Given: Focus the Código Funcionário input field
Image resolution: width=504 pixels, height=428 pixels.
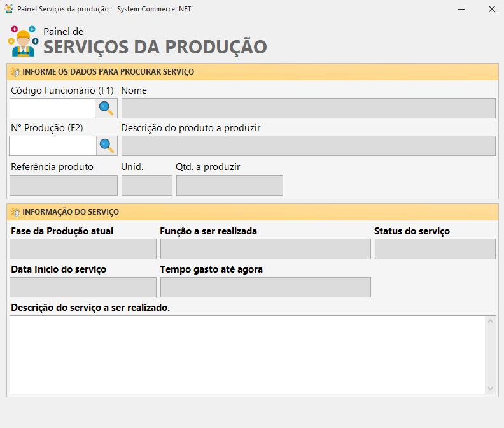Looking at the screenshot, I should pos(52,108).
